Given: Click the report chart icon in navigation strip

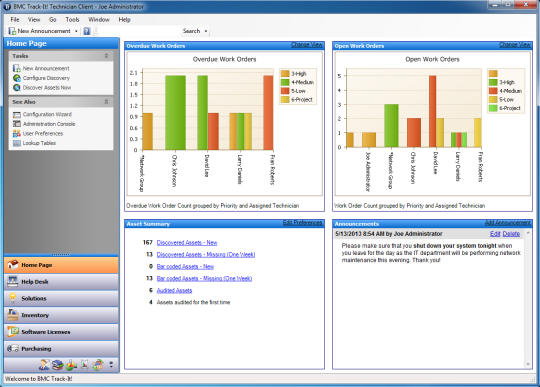Looking at the screenshot, I should (x=84, y=364).
